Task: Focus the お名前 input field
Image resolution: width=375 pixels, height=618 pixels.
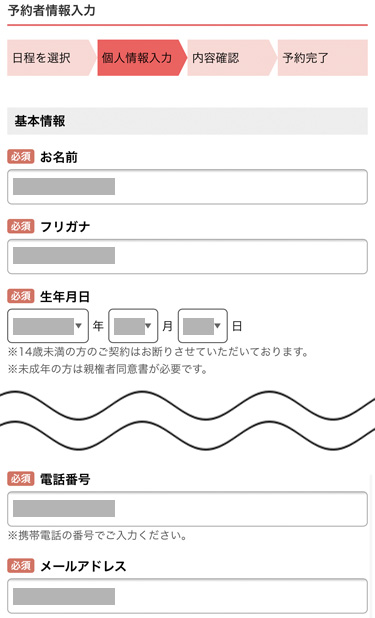Action: tap(187, 187)
